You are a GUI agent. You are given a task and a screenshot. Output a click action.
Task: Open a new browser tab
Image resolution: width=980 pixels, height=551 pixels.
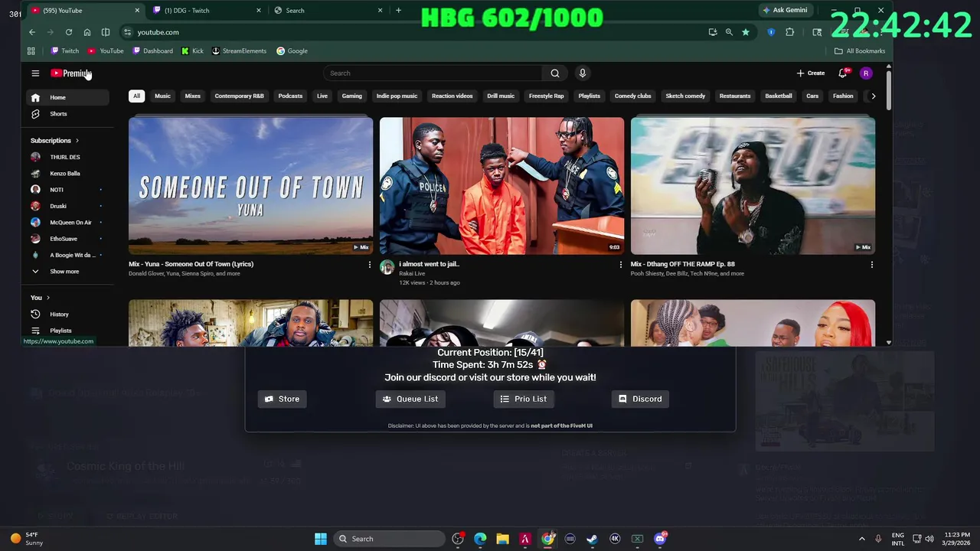coord(398,11)
